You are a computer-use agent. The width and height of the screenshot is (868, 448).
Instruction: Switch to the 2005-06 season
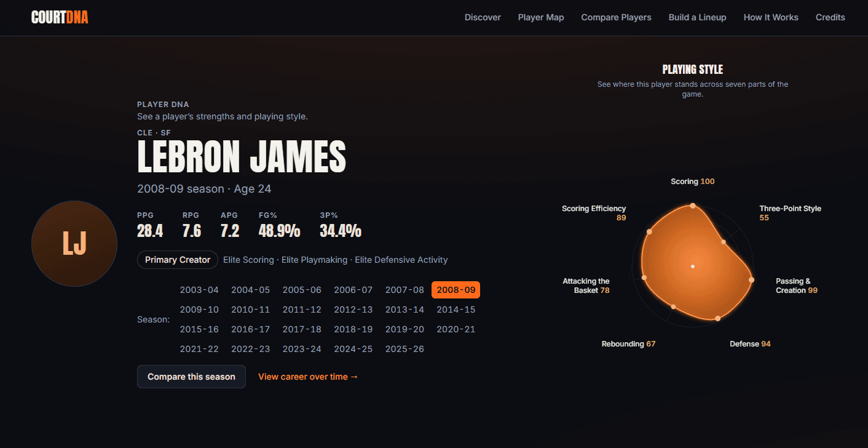coord(302,290)
